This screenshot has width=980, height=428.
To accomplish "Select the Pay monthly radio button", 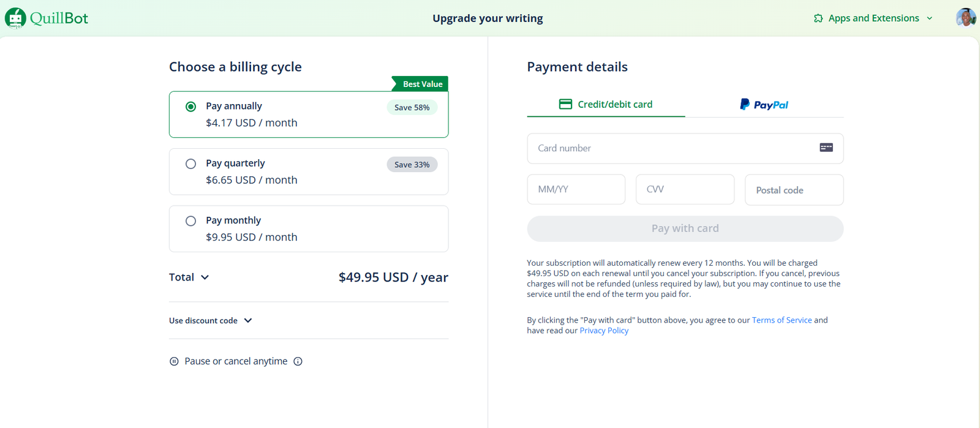I will 191,221.
